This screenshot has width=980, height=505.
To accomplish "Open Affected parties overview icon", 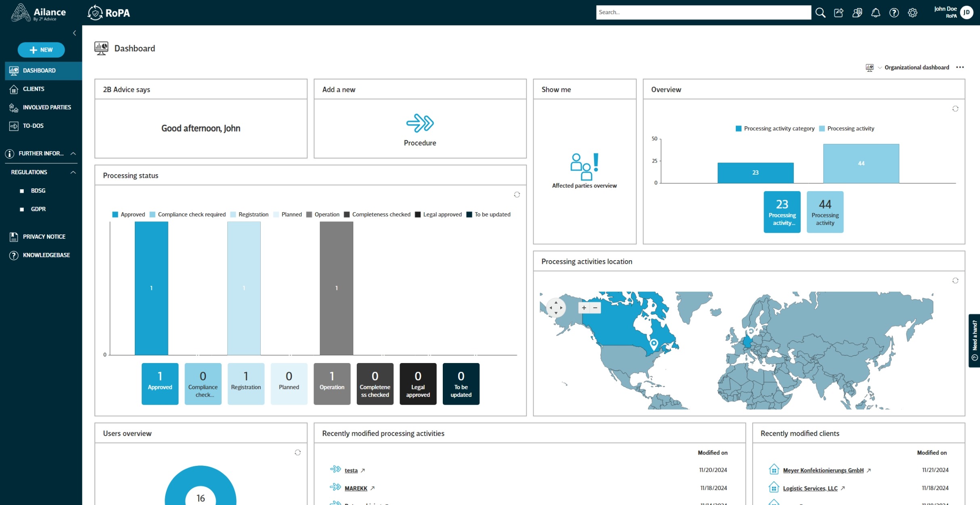I will [584, 167].
